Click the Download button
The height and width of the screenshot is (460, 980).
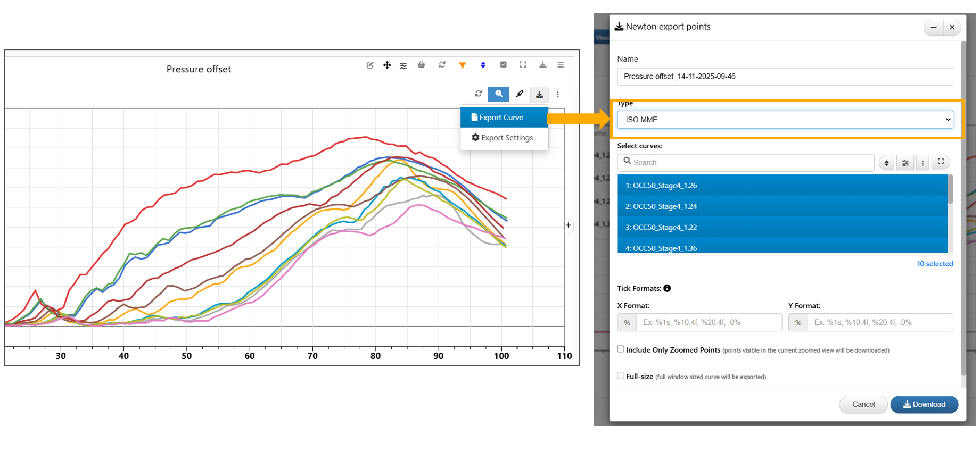[x=924, y=404]
